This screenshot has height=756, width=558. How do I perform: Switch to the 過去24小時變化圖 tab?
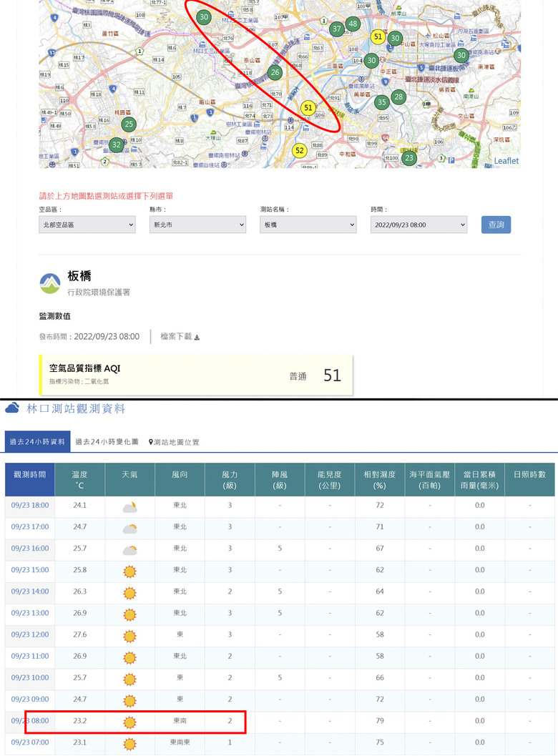(107, 441)
